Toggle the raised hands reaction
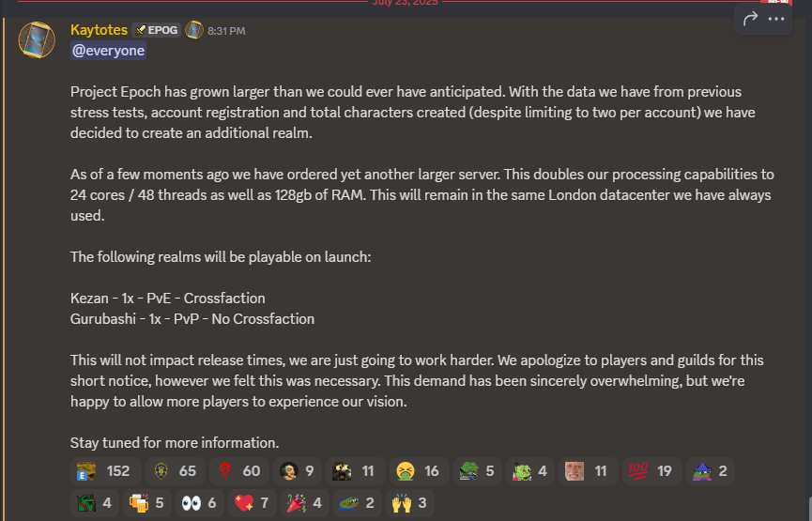 (x=409, y=503)
